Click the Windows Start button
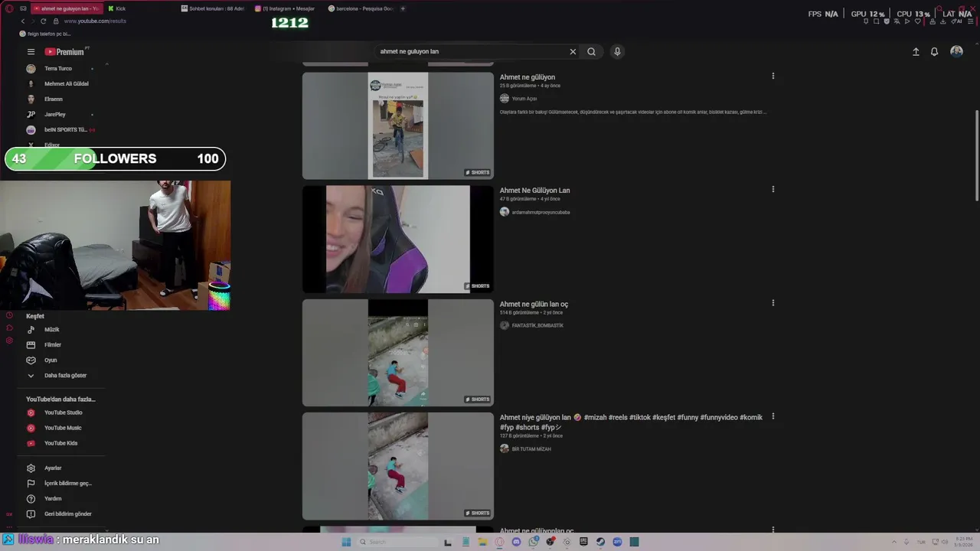 coord(346,542)
